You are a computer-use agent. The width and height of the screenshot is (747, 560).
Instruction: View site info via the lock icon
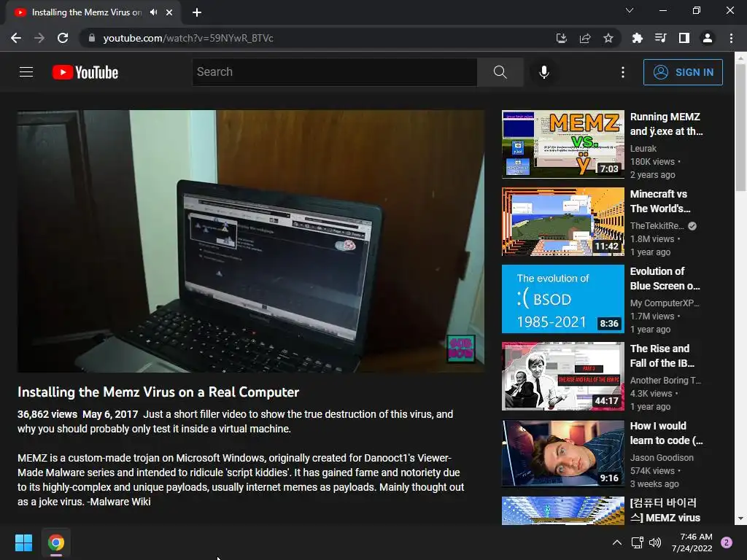tap(92, 38)
